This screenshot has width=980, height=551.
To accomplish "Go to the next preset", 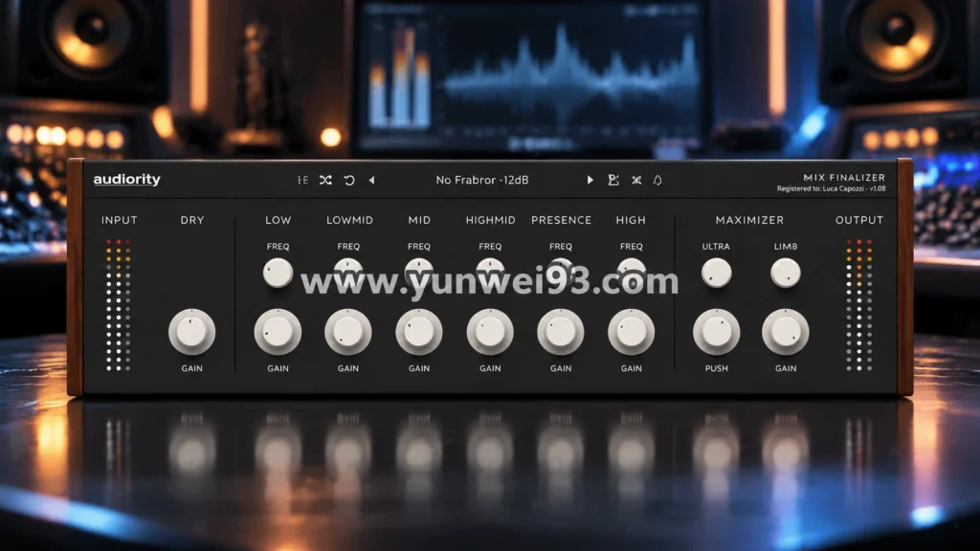I will point(590,180).
